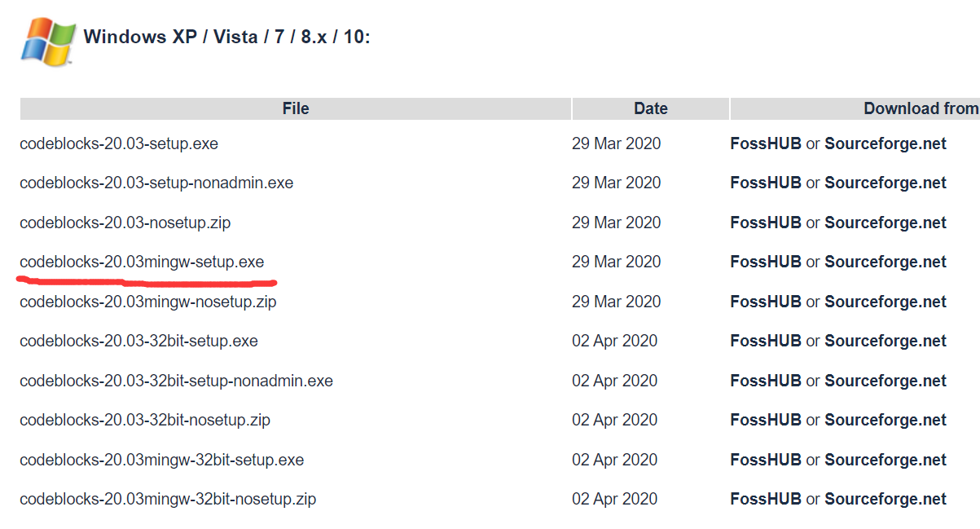Click the Windows XP / Vista heading
980x529 pixels.
point(226,37)
